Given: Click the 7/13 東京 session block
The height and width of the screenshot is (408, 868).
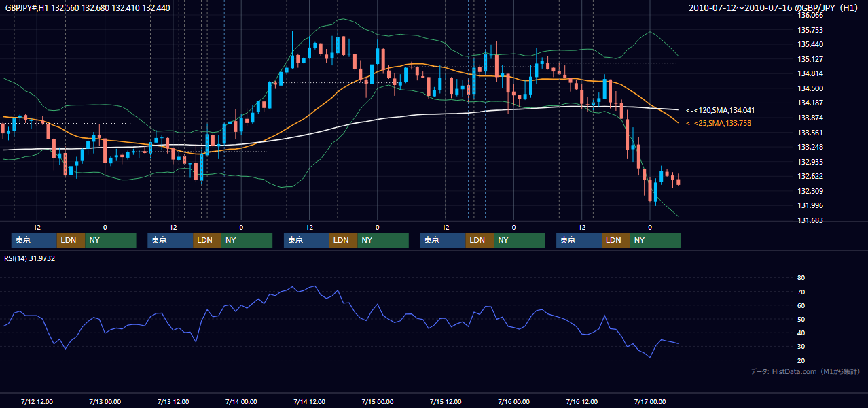Looking at the screenshot, I should tap(170, 240).
